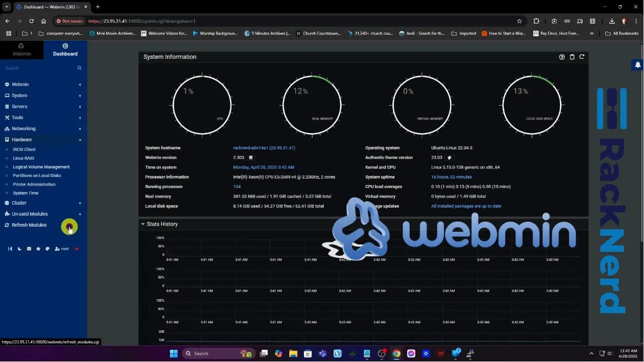The height and width of the screenshot is (362, 644).
Task: Open Partitions on Local Disks
Action: 37,175
